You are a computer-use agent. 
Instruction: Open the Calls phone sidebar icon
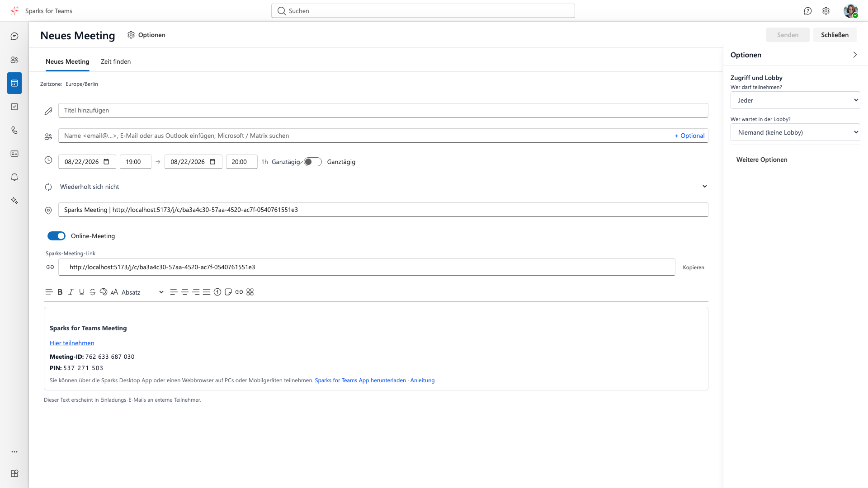14,130
